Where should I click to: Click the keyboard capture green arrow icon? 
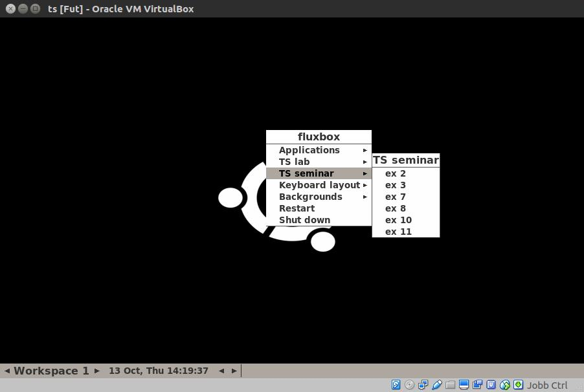tap(518, 384)
